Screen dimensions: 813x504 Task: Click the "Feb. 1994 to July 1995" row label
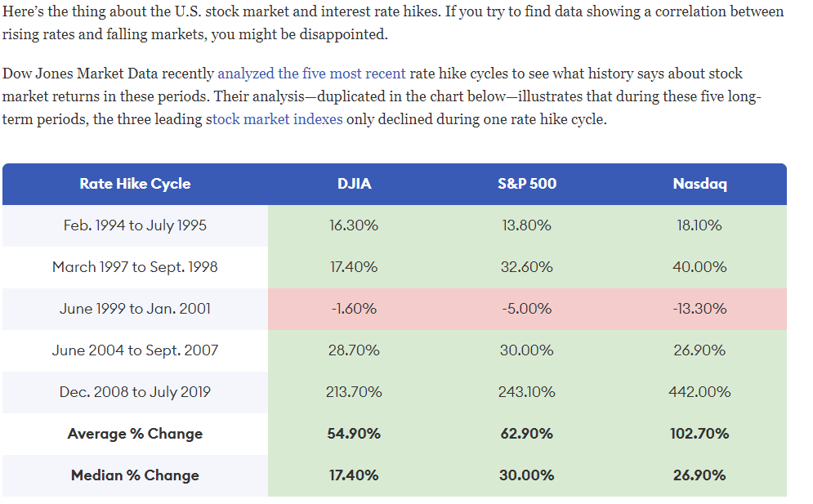click(x=135, y=225)
